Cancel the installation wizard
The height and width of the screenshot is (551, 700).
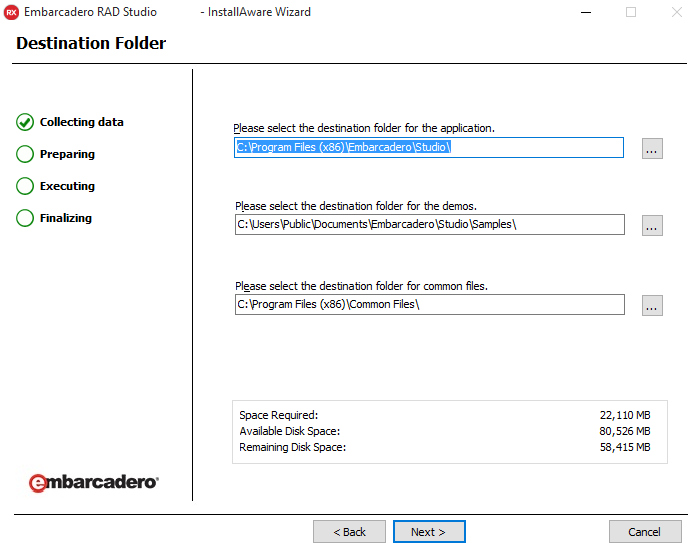coord(645,531)
